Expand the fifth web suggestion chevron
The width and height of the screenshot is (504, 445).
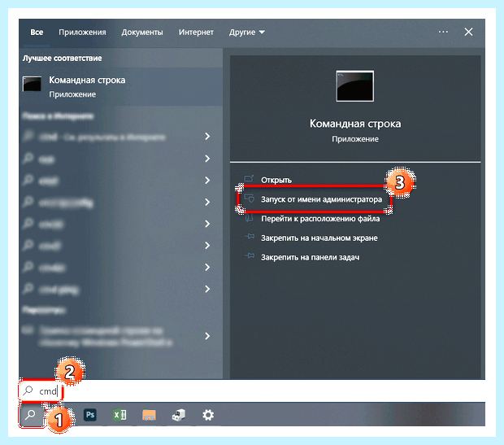[207, 224]
